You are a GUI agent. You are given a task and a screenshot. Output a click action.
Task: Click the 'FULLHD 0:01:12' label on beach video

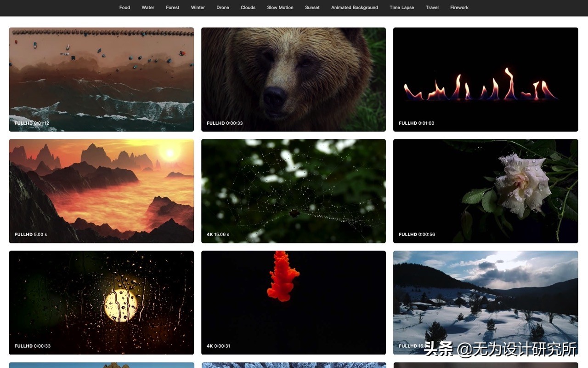32,123
